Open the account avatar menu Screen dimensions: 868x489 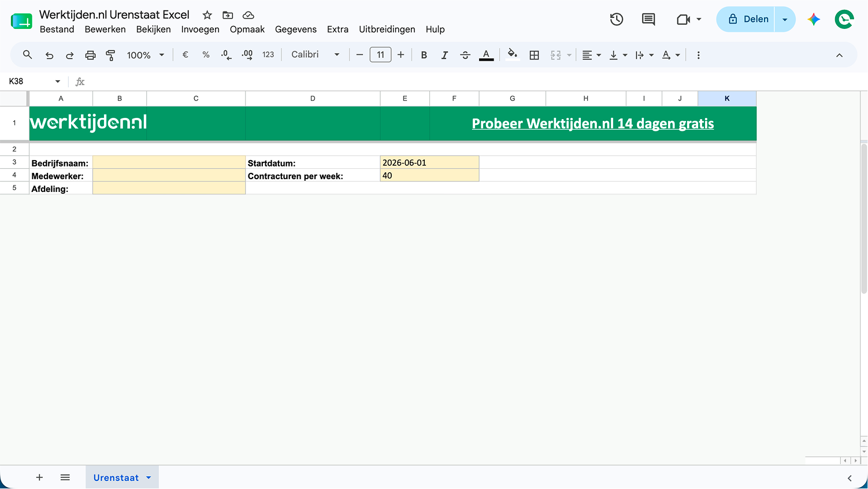[x=844, y=19]
